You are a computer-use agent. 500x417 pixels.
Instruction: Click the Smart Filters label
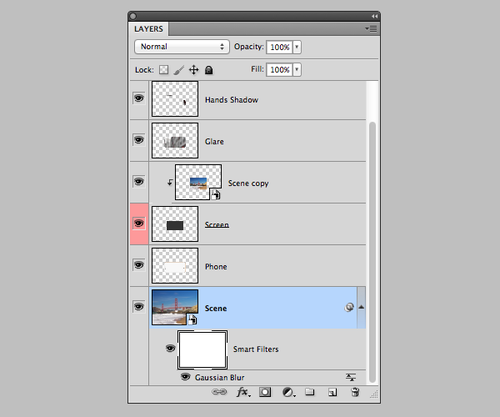(256, 349)
